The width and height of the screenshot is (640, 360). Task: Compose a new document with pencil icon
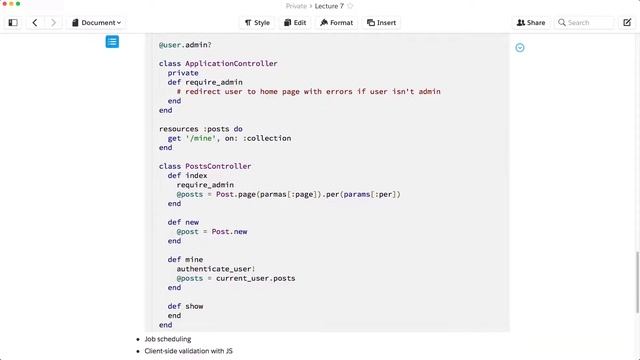tap(627, 23)
